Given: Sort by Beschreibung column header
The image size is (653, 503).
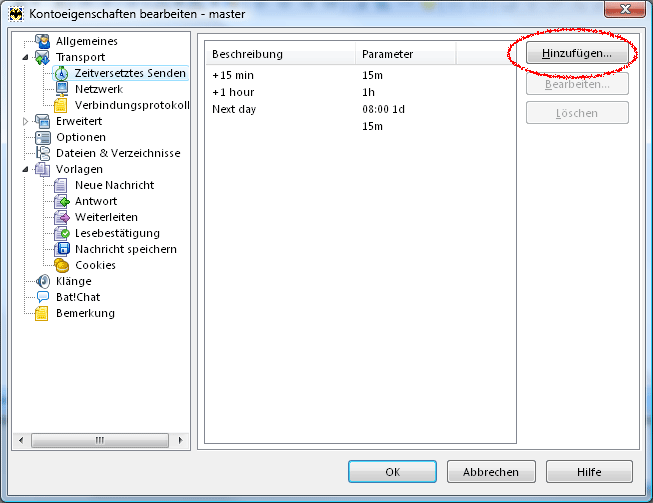Looking at the screenshot, I should (280, 54).
